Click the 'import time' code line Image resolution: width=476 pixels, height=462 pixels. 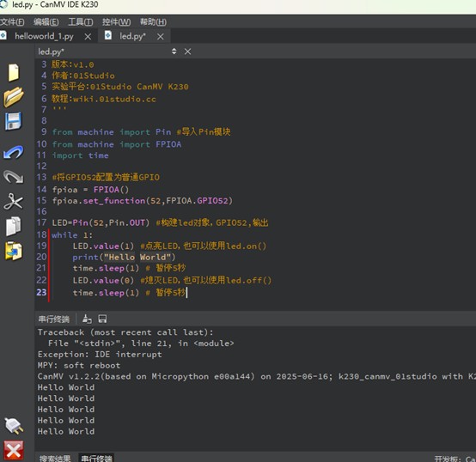pyautogui.click(x=80, y=155)
